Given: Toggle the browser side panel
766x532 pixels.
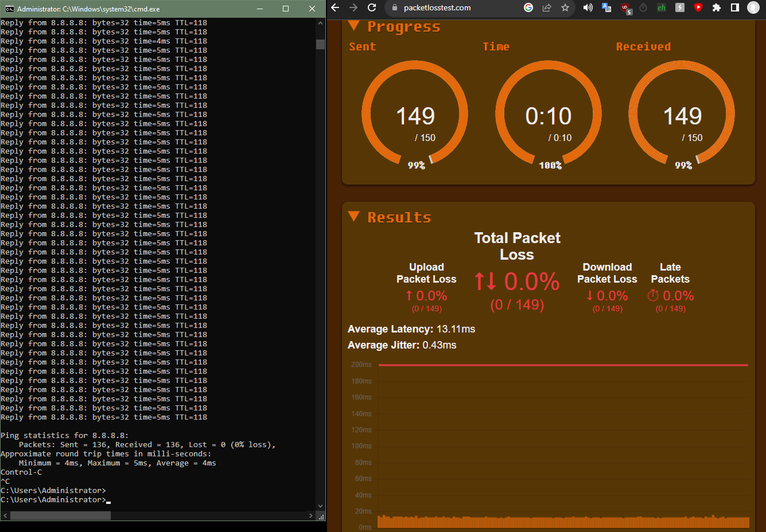Looking at the screenshot, I should 735,7.
